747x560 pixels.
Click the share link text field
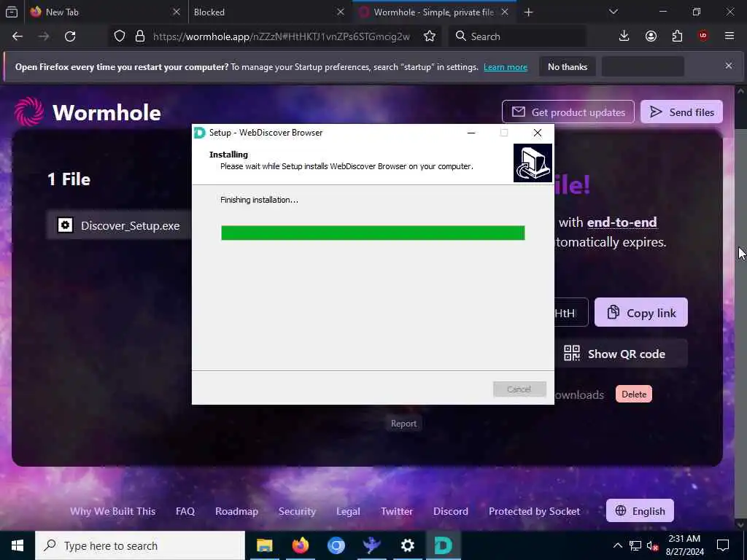tap(570, 313)
